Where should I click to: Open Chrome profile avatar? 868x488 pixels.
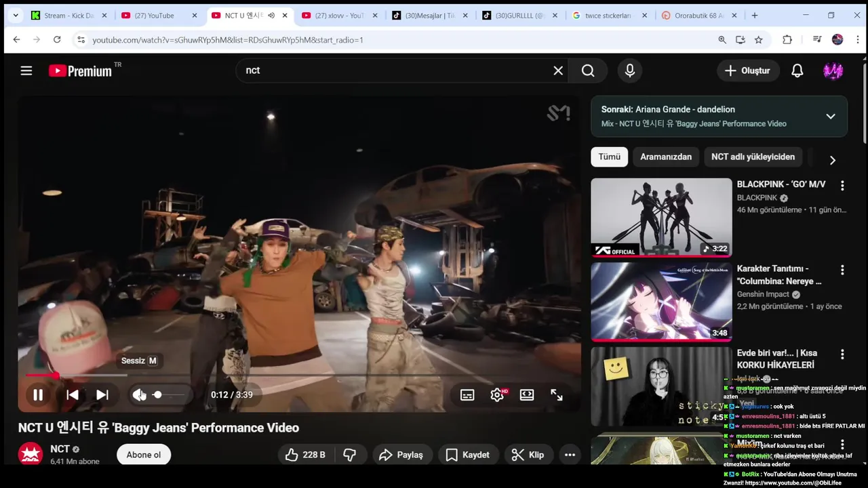[837, 40]
